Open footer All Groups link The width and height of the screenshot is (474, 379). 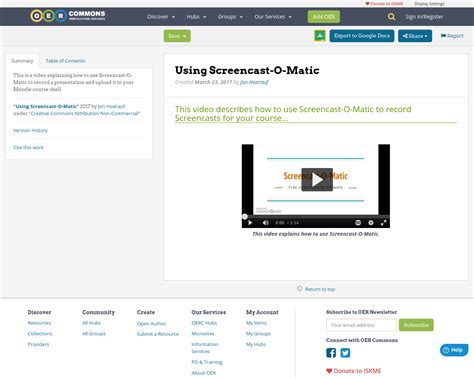(x=94, y=334)
